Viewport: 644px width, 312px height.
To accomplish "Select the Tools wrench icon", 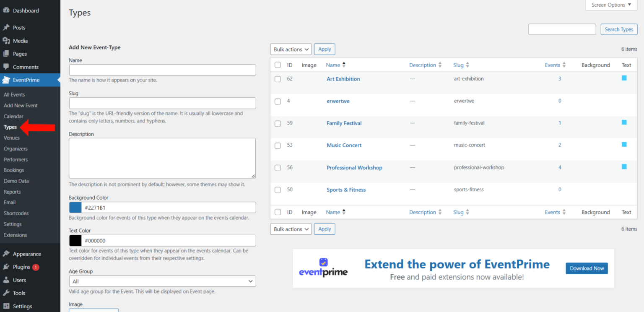I will (x=7, y=293).
